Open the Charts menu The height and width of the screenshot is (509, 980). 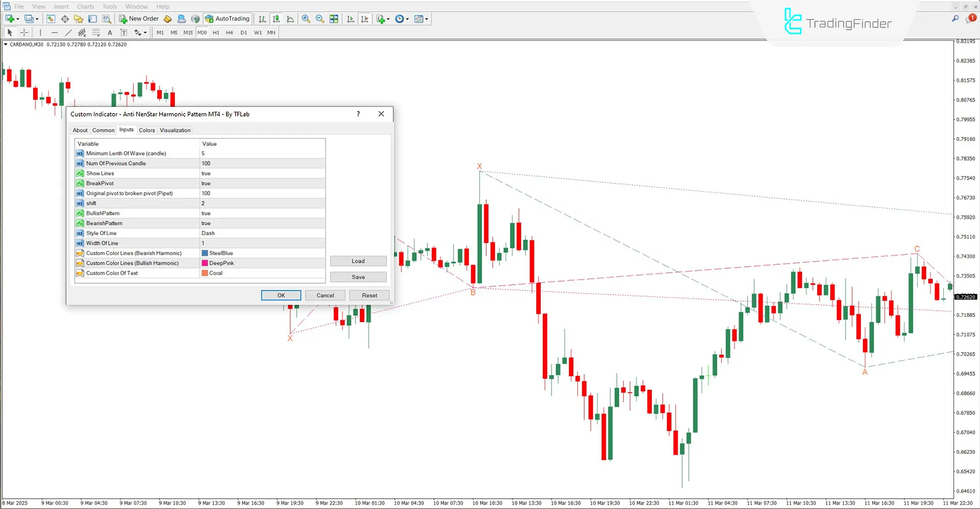point(85,7)
